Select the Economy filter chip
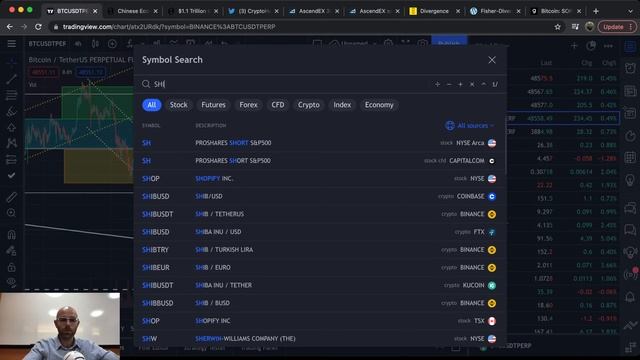Image resolution: width=640 pixels, height=360 pixels. [379, 105]
